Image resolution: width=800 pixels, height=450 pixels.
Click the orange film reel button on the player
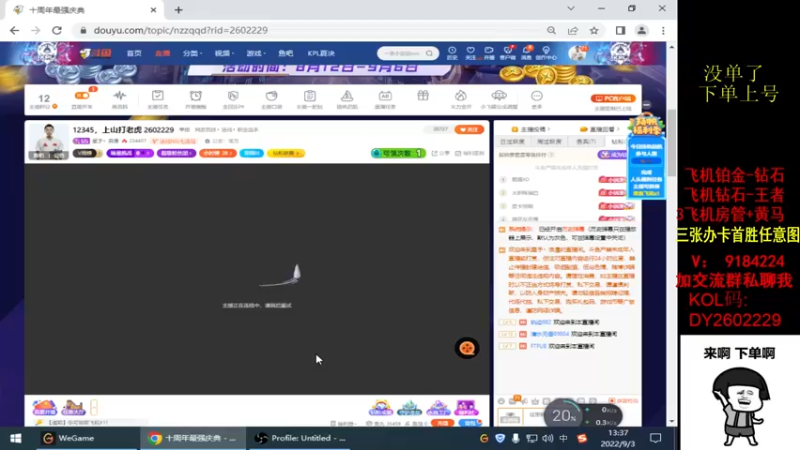click(x=466, y=348)
